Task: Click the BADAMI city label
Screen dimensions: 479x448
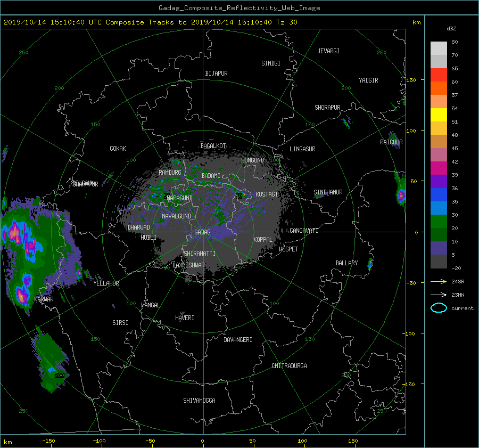Action: 211,176
